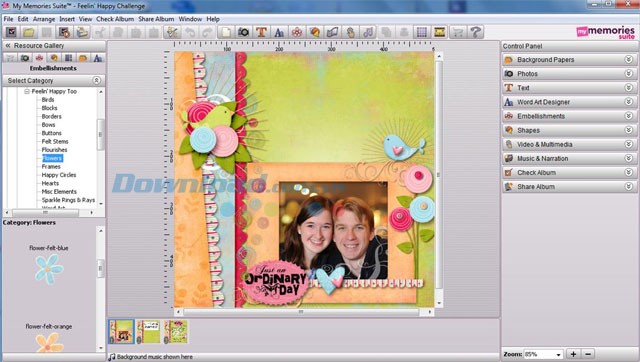This screenshot has width=640, height=362.
Task: Add a blank page with page icon
Action: click(x=226, y=32)
